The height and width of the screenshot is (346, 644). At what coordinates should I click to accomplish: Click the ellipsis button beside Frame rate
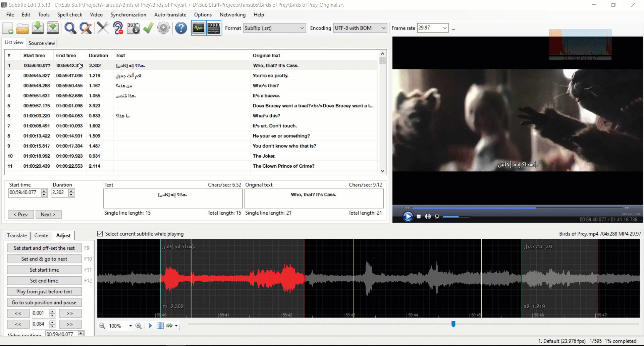(453, 29)
